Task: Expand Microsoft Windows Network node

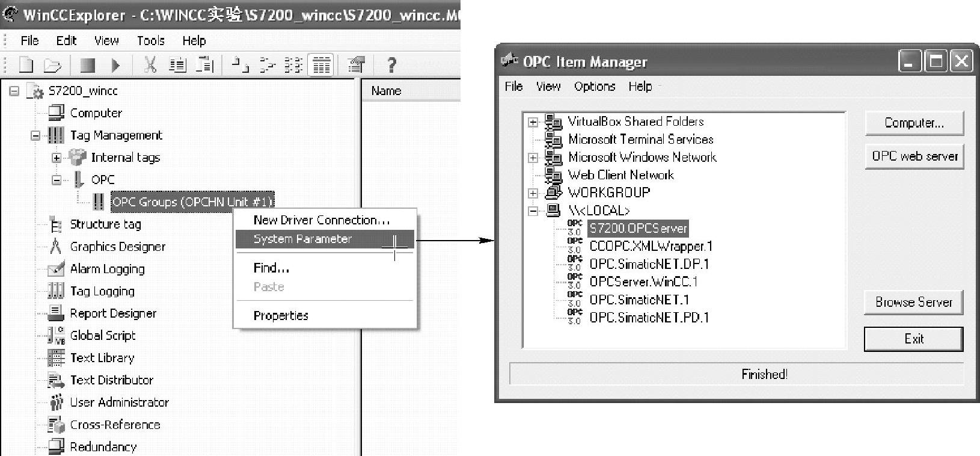Action: pos(533,158)
